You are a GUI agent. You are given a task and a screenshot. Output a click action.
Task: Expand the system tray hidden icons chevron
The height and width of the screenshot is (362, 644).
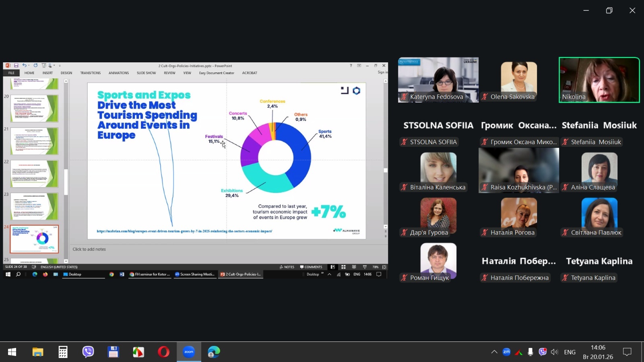(494, 352)
